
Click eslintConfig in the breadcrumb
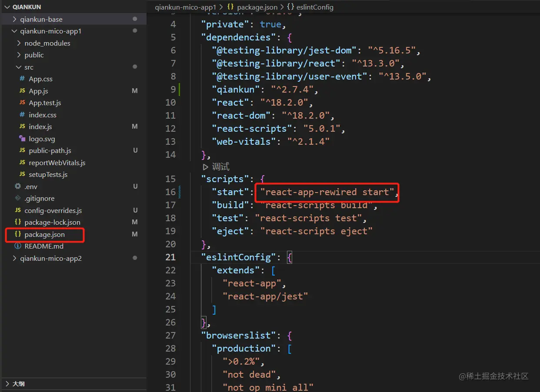[x=315, y=7]
